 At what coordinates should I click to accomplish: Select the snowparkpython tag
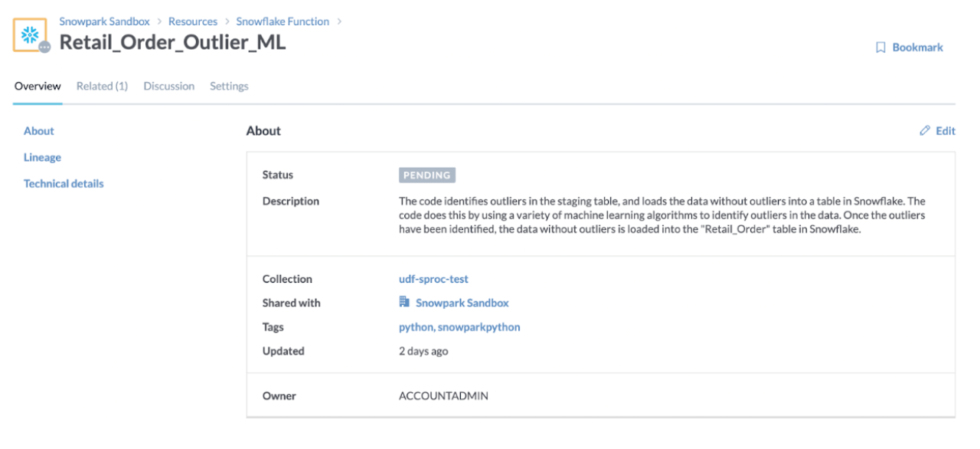(x=479, y=327)
